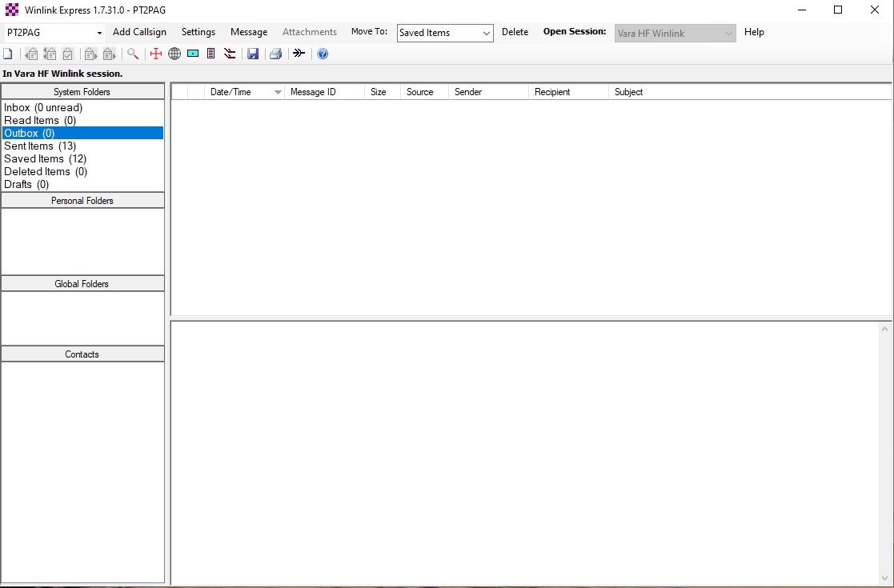The image size is (894, 588).
Task: Create a new message with blank page icon
Action: [8, 54]
